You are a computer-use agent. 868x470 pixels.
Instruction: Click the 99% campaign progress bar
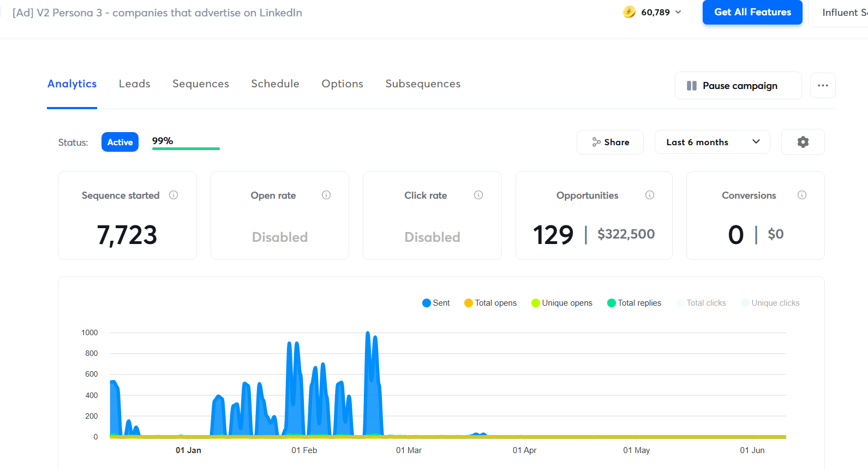click(185, 148)
